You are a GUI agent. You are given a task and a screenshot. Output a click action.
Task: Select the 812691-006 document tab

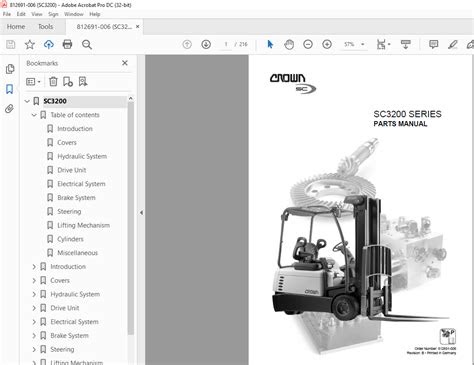click(x=104, y=27)
